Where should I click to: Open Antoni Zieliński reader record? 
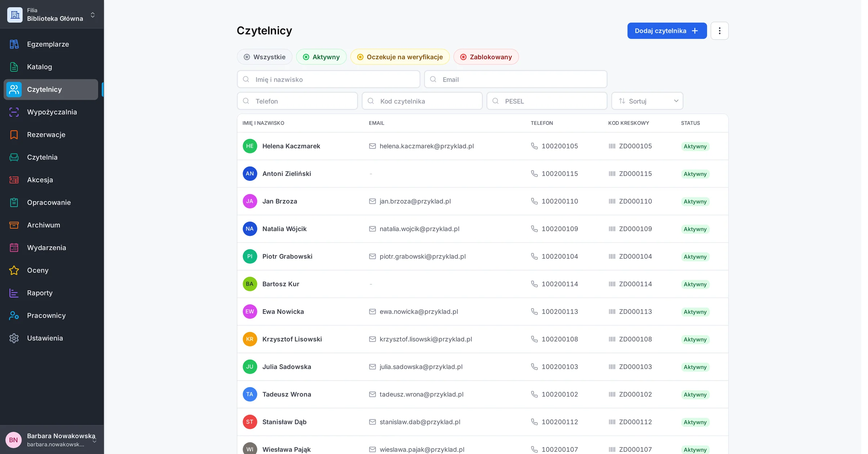482,174
